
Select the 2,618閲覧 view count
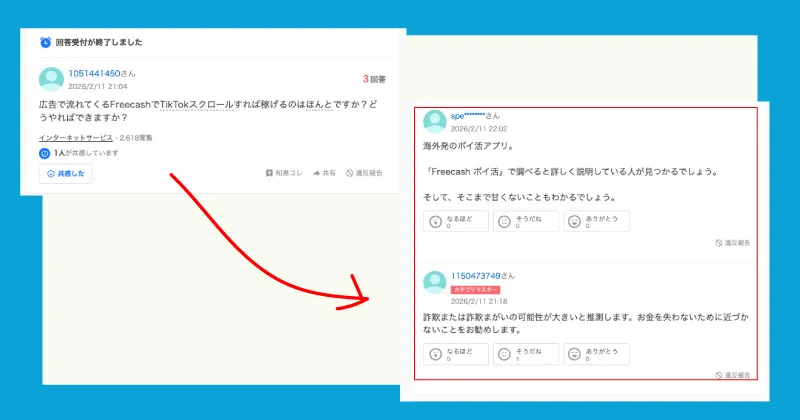[136, 138]
